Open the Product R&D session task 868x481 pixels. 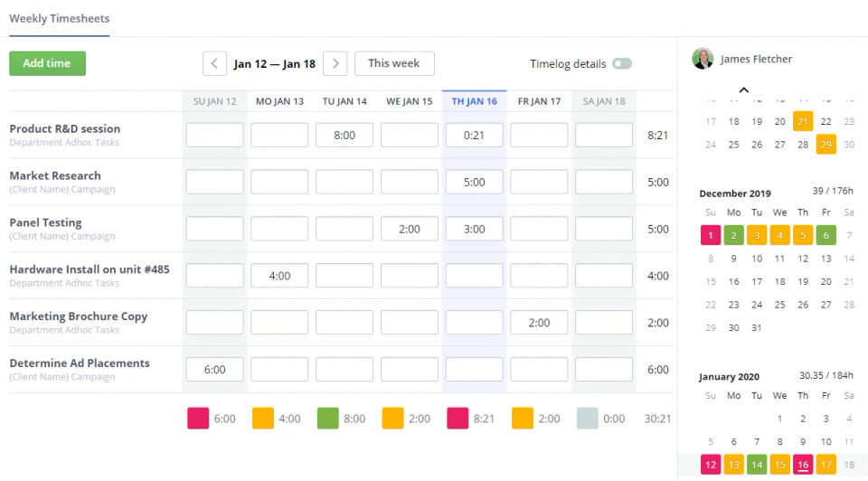(x=65, y=129)
